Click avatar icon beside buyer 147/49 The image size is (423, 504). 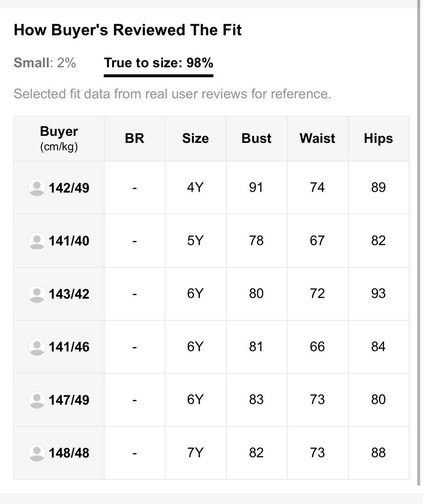coord(37,400)
